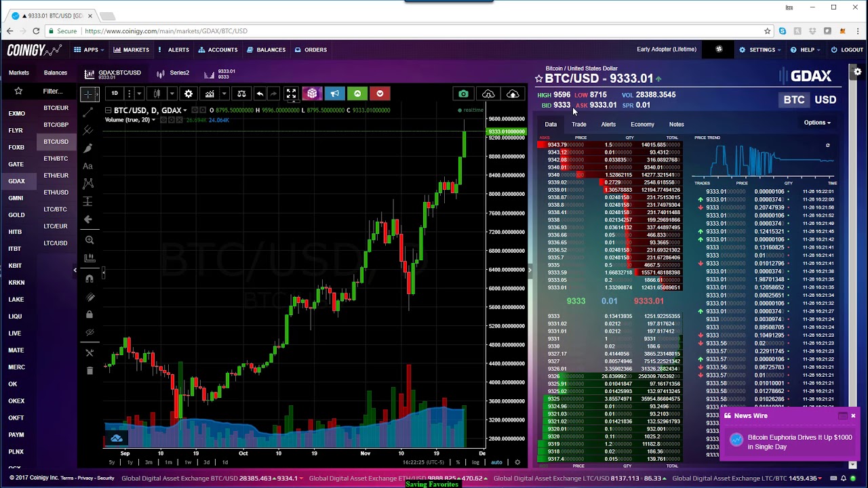This screenshot has width=868, height=488.
Task: Switch to the Balances sidebar tab
Action: pyautogui.click(x=56, y=73)
